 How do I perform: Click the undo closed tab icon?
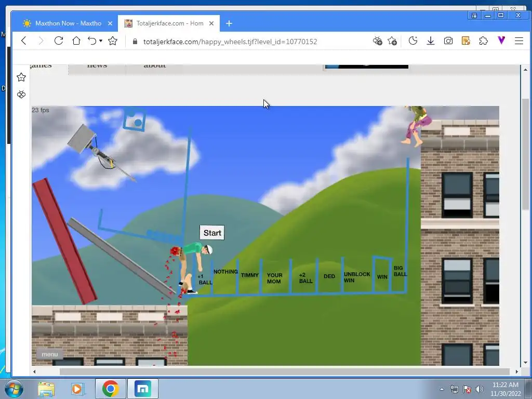tap(92, 41)
